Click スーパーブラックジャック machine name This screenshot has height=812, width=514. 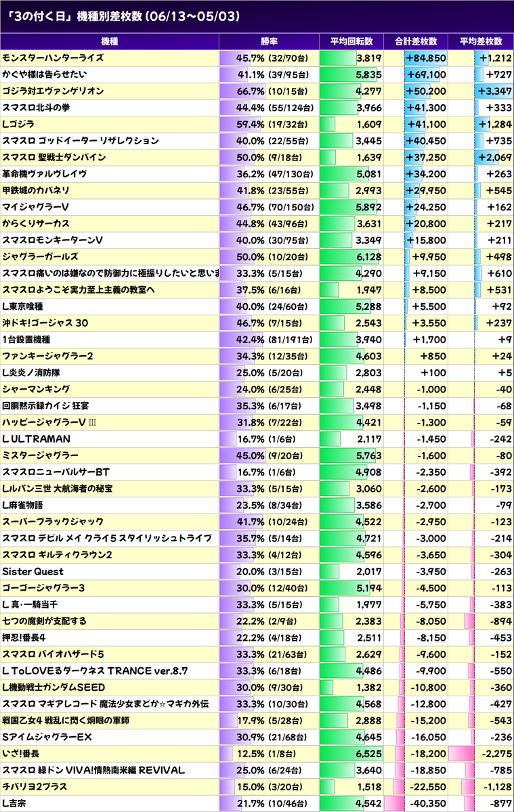[53, 522]
